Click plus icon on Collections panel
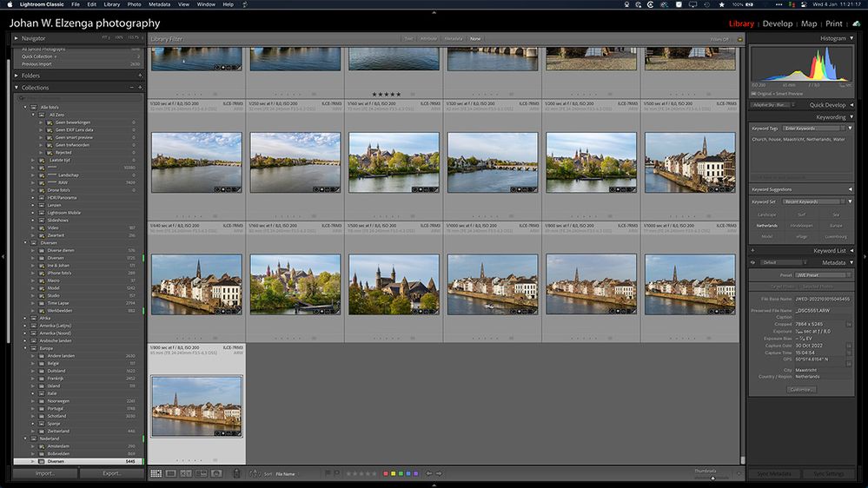Viewport: 868px width, 488px height. pos(139,88)
